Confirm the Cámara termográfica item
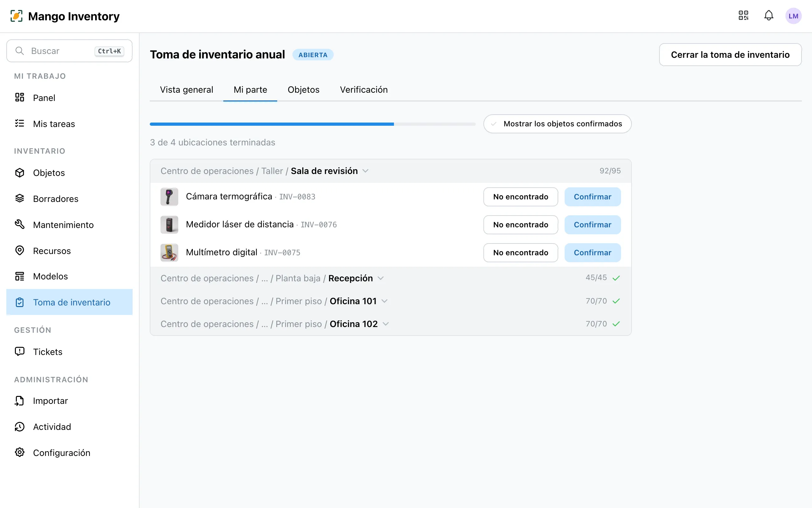Image resolution: width=812 pixels, height=508 pixels. 593,197
